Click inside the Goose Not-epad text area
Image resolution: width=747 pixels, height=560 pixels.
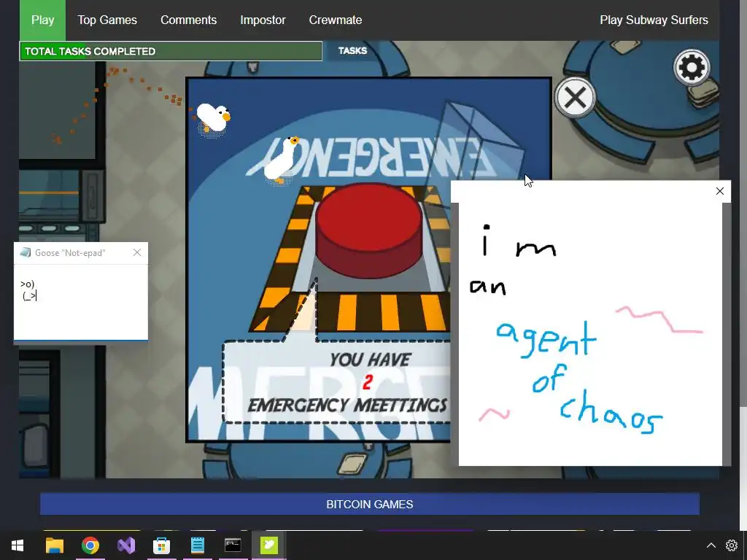81,302
